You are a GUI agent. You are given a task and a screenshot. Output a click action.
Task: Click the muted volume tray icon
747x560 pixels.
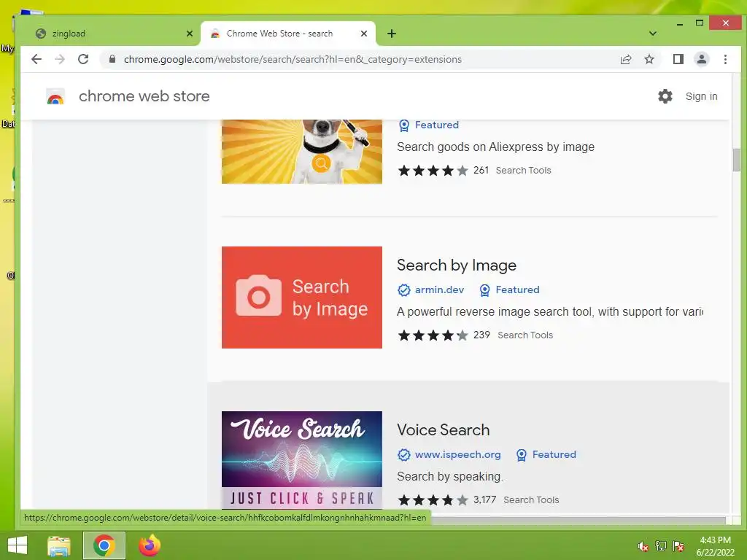coord(643,546)
